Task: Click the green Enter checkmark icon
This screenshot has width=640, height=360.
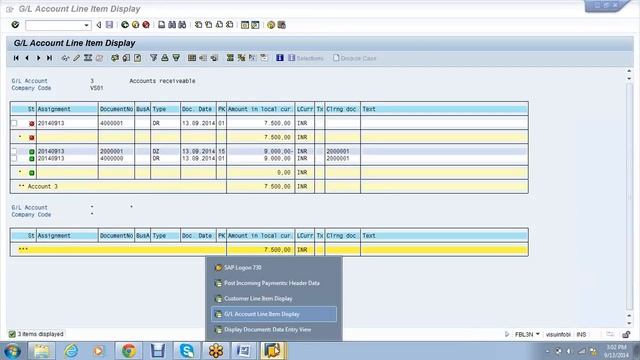Action: [16, 25]
